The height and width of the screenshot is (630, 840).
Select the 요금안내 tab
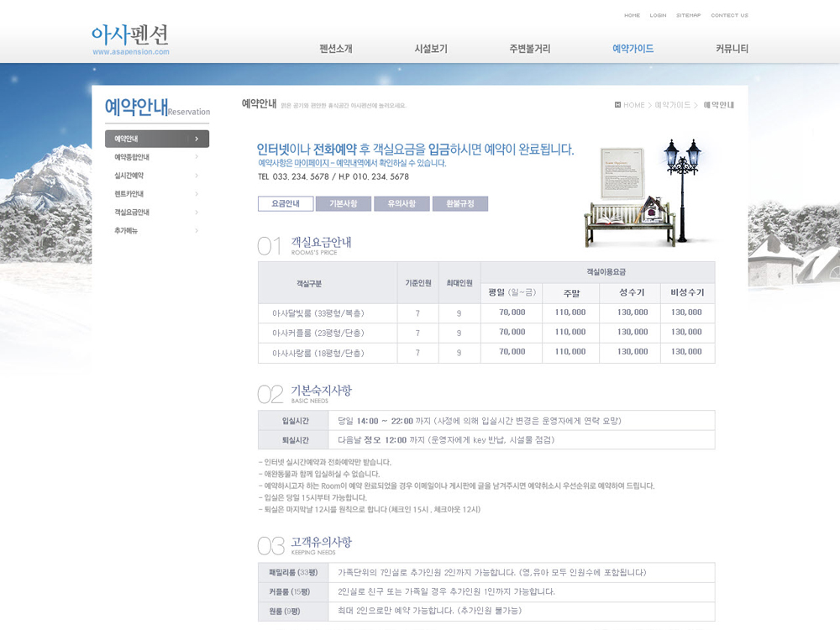(x=286, y=204)
